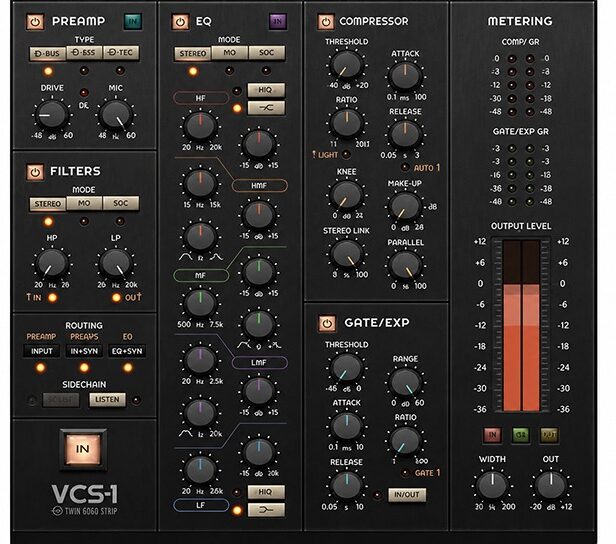Select the HF shelf shape icon button

266,108
